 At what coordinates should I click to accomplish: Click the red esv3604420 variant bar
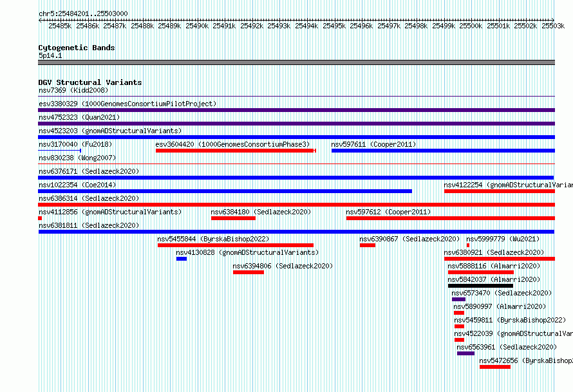(x=236, y=151)
